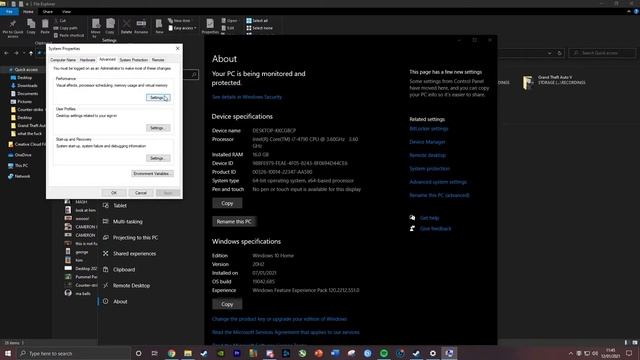Click Copy under Device specifications
Viewport: 640px width, 360px height.
[227, 203]
